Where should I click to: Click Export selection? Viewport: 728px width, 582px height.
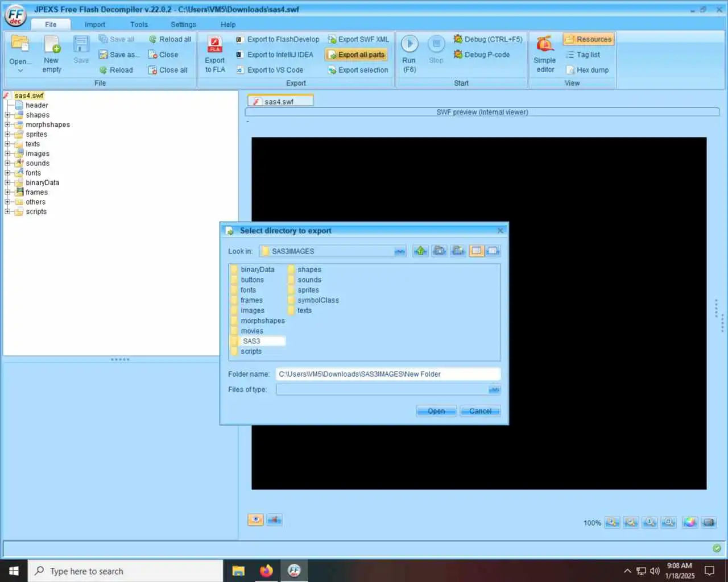click(x=358, y=70)
